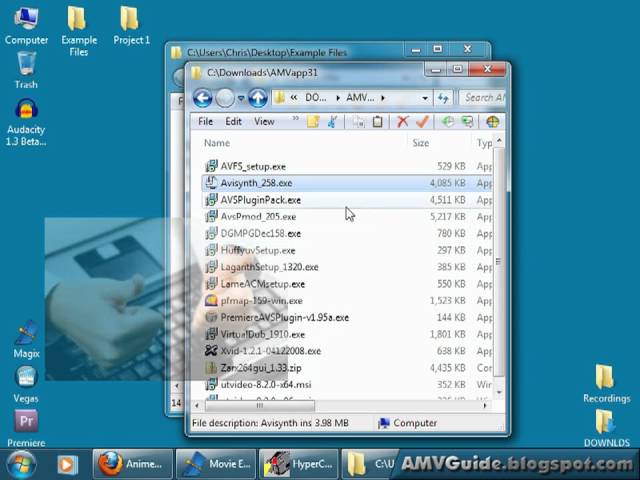Image resolution: width=640 pixels, height=480 pixels.
Task: Open the Windows Start orb
Action: click(x=21, y=464)
